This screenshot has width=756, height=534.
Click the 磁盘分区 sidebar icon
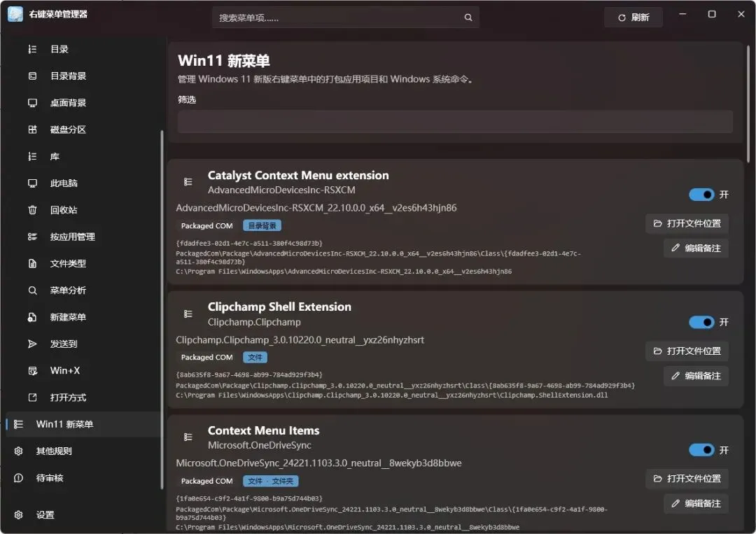pyautogui.click(x=32, y=129)
